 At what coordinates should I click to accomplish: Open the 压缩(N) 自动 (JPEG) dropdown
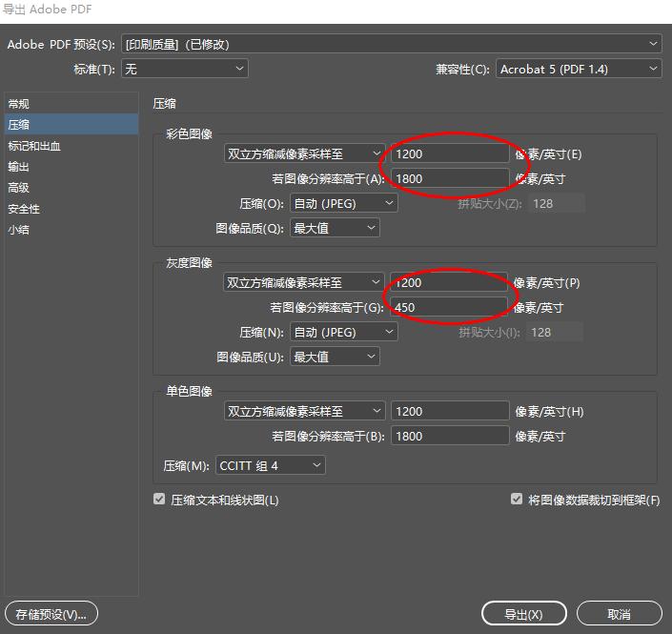344,332
